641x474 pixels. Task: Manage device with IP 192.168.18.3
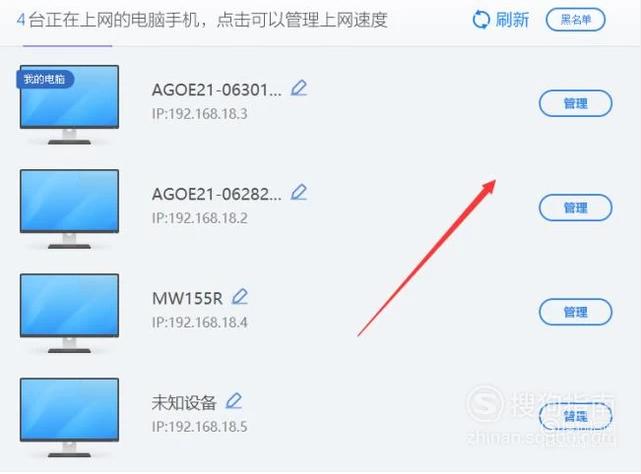click(x=576, y=103)
